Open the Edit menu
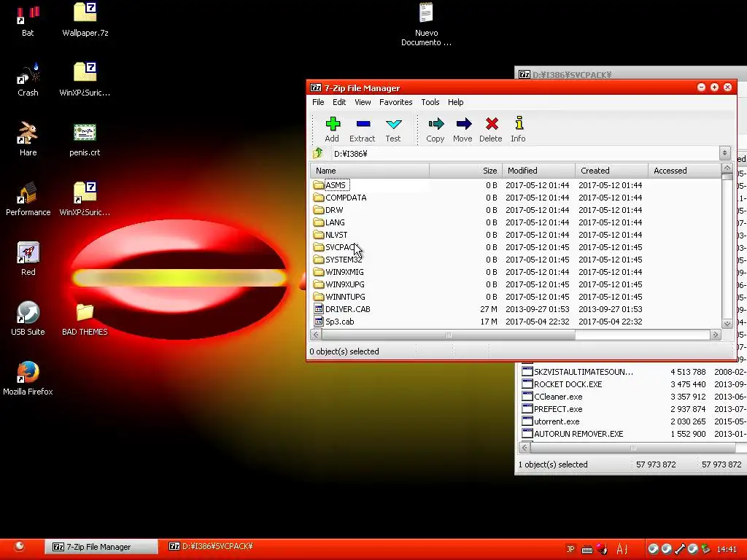 coord(339,102)
